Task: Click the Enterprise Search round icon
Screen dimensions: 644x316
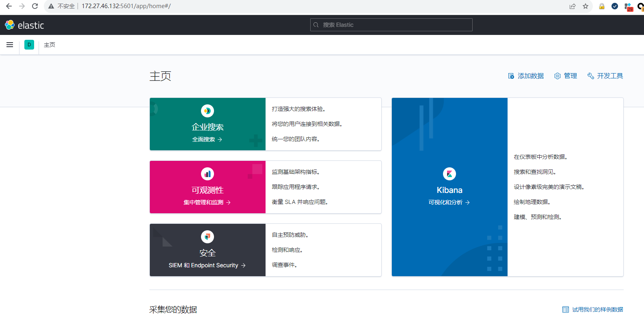Action: [207, 111]
